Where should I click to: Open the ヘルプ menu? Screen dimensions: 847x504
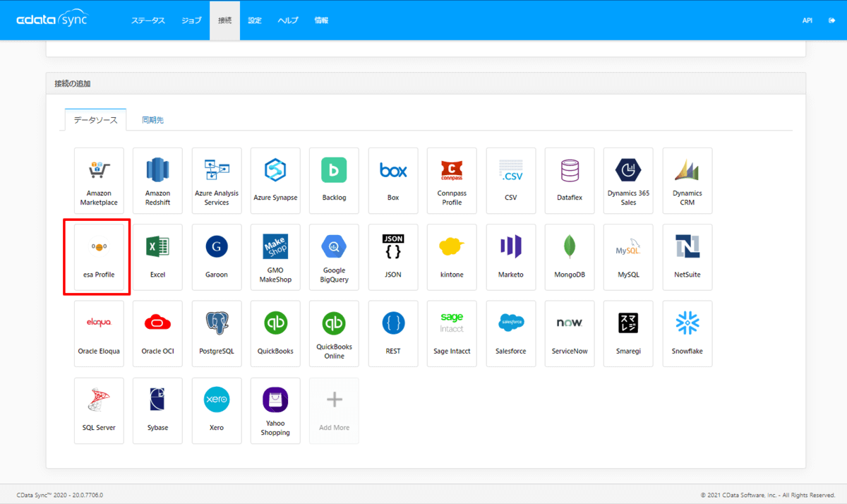pos(288,20)
